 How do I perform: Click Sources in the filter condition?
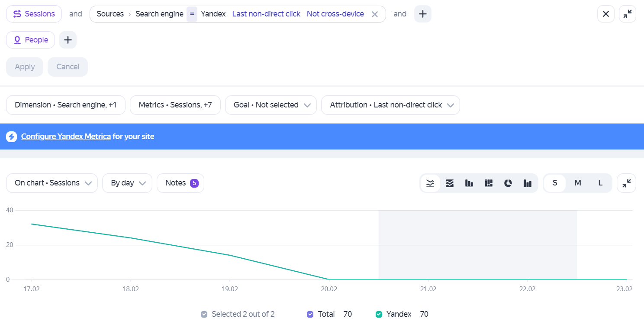tap(110, 14)
